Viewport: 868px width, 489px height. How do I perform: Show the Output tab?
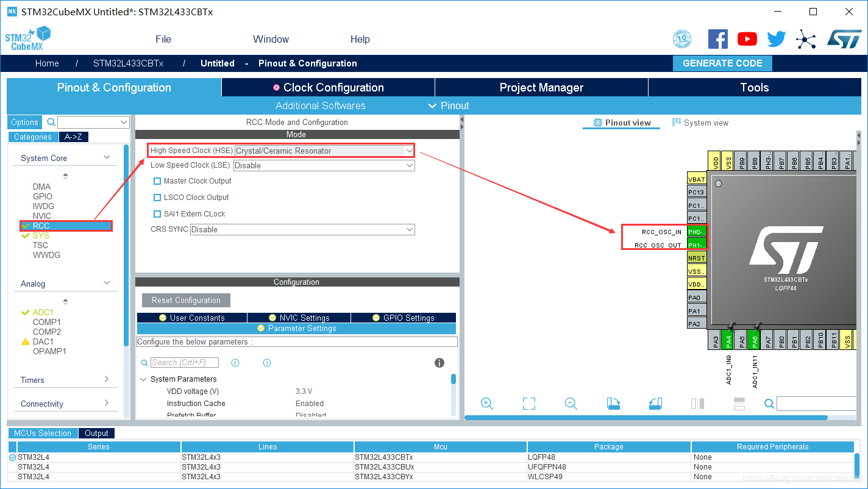pos(96,434)
